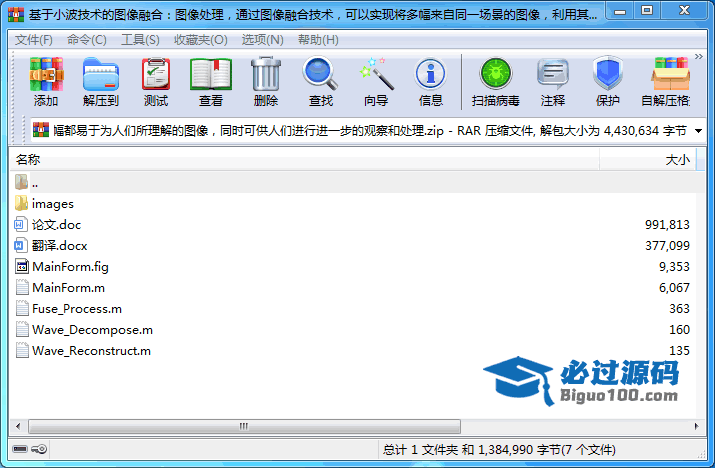The width and height of the screenshot is (715, 468).
Task: Open the archive path dropdown arrow
Action: 698,131
